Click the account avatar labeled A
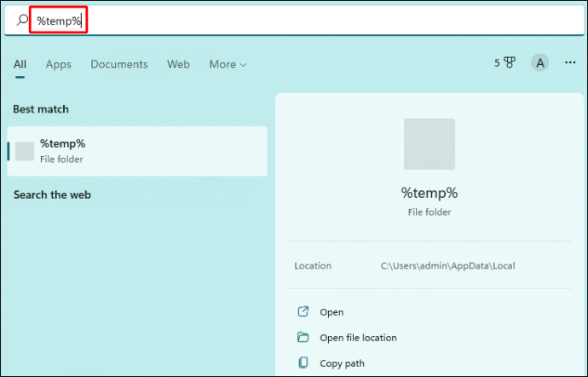588x377 pixels. 539,63
